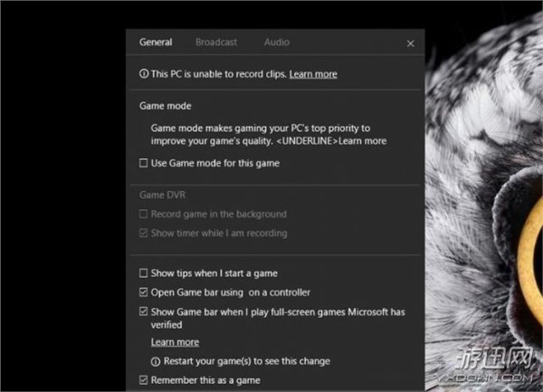Open Learn more link under verified games
This screenshot has height=392, width=543.
coord(175,342)
